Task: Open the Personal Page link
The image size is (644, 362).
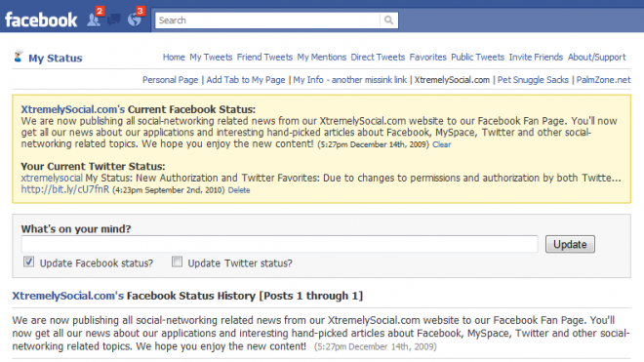Action: point(170,80)
